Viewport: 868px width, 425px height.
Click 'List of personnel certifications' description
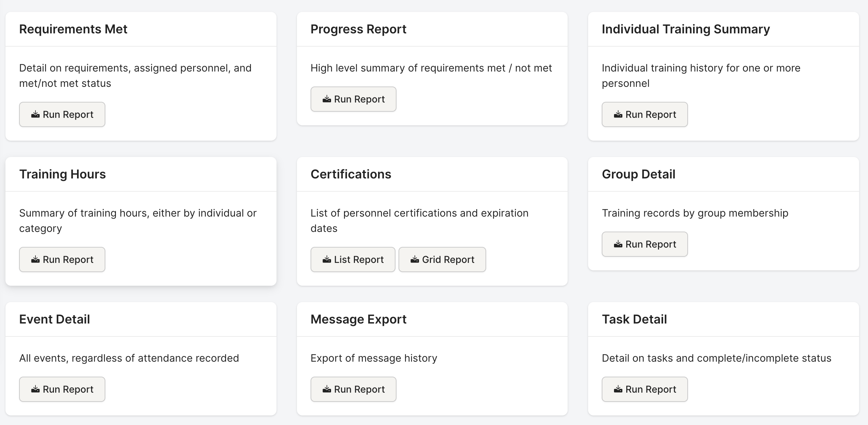click(419, 221)
